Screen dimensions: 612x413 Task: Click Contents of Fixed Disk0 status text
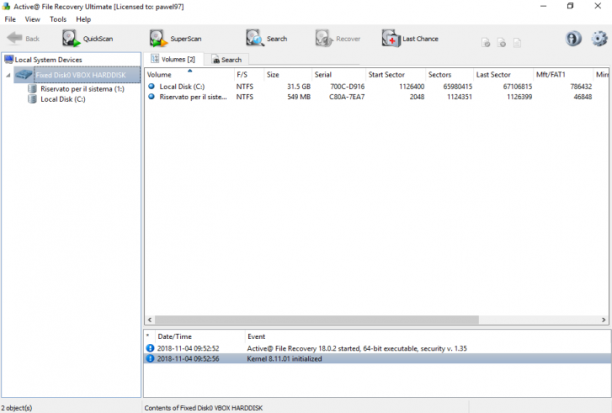(x=203, y=408)
